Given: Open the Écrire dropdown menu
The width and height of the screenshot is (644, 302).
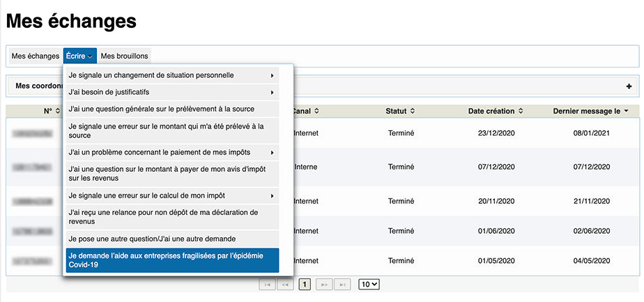Looking at the screenshot, I should pos(79,56).
